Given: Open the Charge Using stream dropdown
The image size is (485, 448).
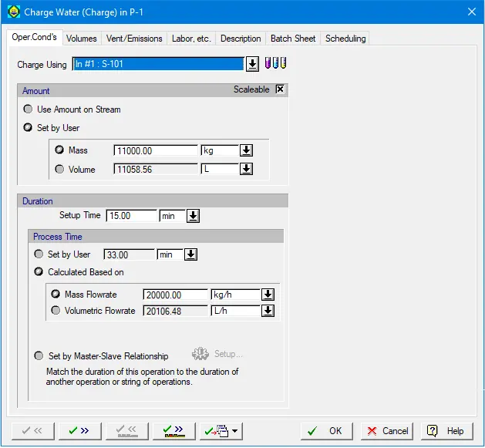Looking at the screenshot, I should pos(252,64).
